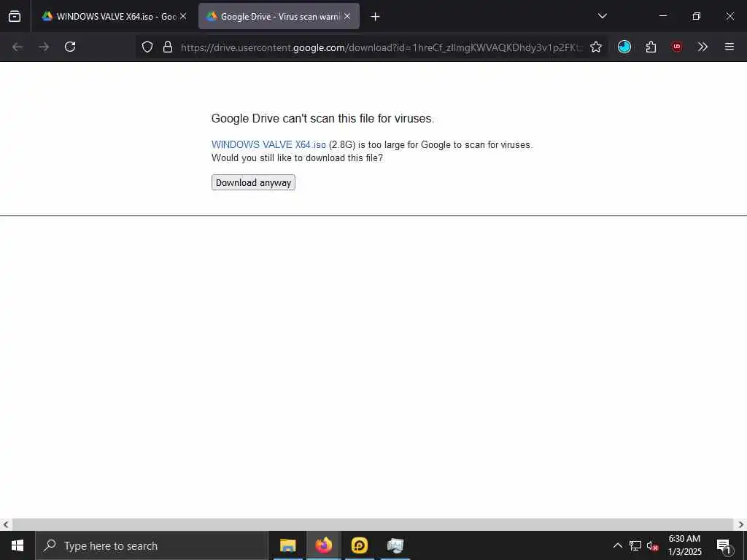Open the blue circular extension icon

tap(624, 47)
